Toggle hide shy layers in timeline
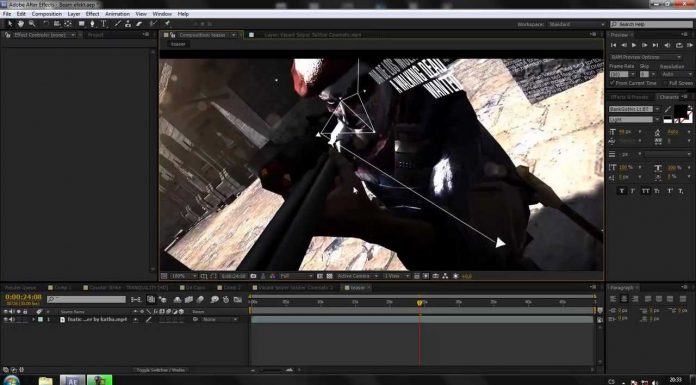The image size is (696, 385). pos(178,300)
